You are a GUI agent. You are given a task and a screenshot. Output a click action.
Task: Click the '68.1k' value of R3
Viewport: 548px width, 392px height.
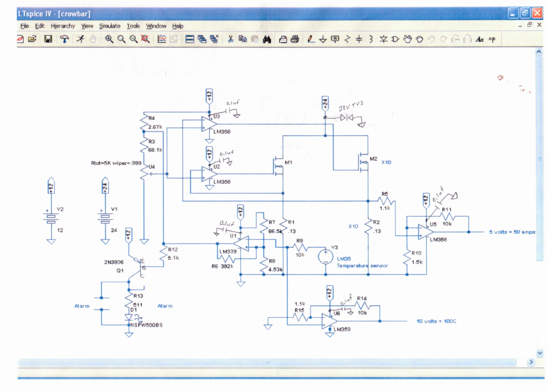(x=155, y=150)
